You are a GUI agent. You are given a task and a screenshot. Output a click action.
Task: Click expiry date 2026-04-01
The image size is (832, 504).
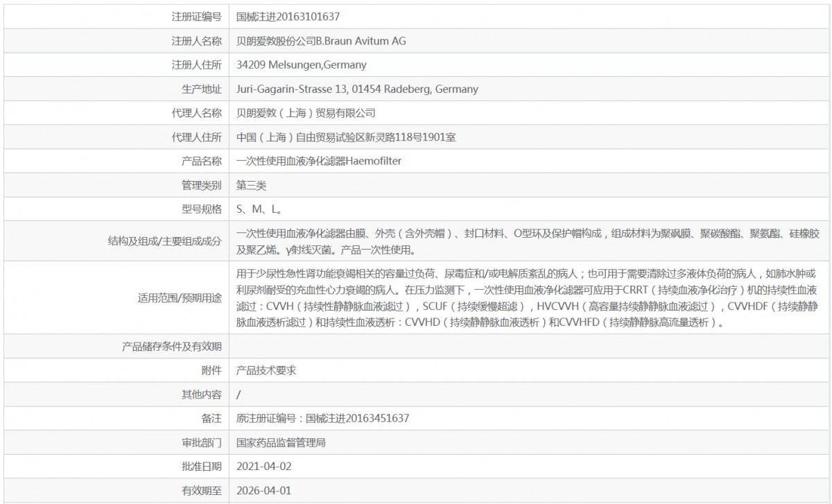pyautogui.click(x=264, y=491)
